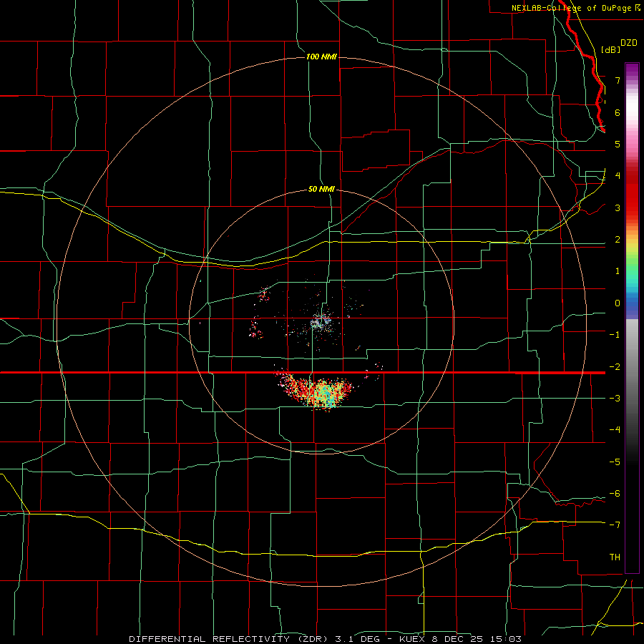Click the 6 dB tick on the color scale
This screenshot has width=644, height=644.
pos(618,112)
